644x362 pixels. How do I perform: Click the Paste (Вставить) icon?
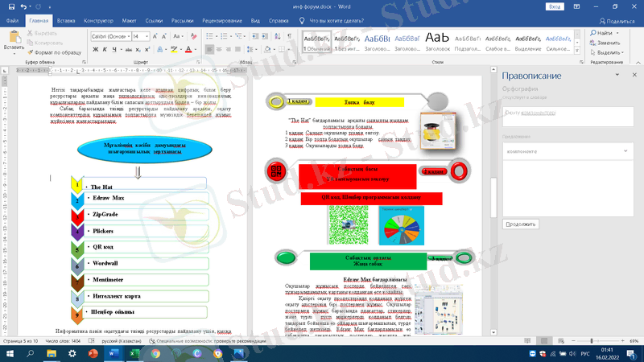pyautogui.click(x=14, y=40)
